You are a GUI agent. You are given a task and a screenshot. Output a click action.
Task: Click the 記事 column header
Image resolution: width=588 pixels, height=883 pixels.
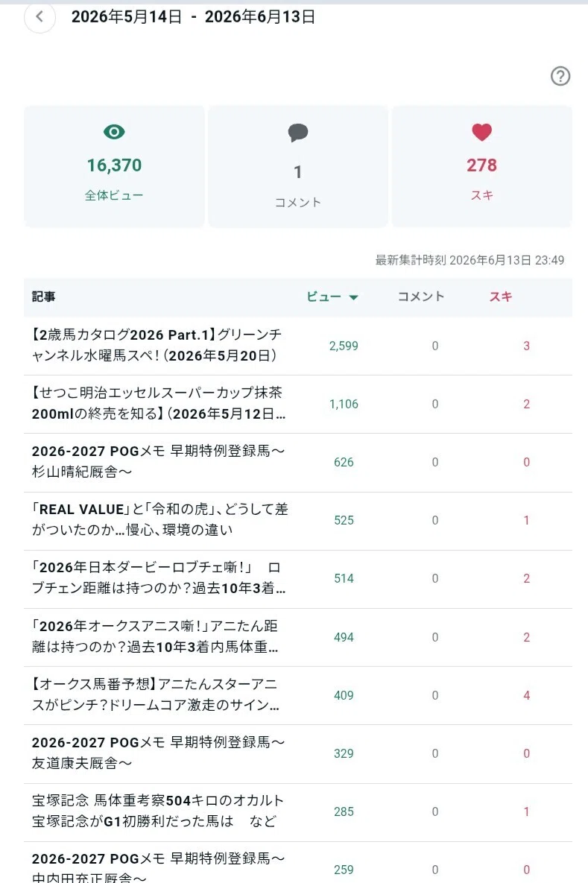tap(43, 297)
